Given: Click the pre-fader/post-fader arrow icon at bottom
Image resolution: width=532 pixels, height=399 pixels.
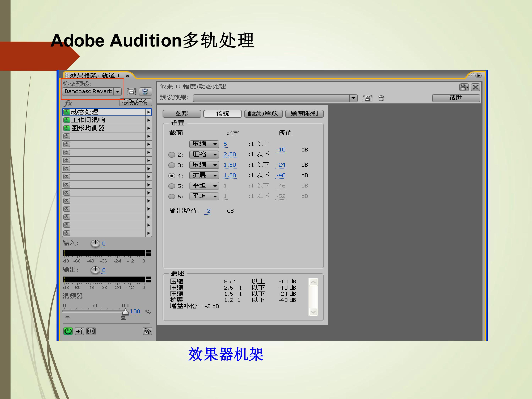Looking at the screenshot, I should pos(79,331).
